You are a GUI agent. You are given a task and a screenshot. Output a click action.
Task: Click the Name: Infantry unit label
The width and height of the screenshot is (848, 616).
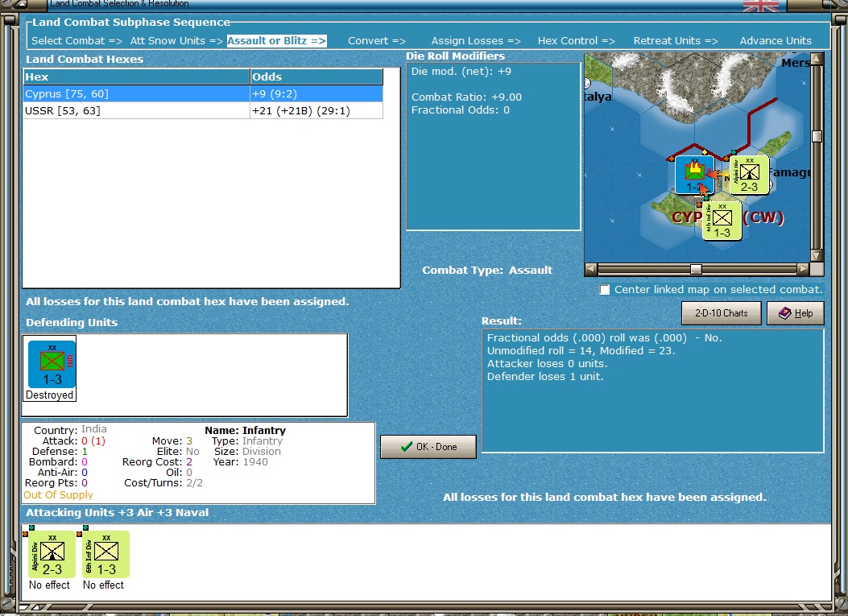pos(245,431)
